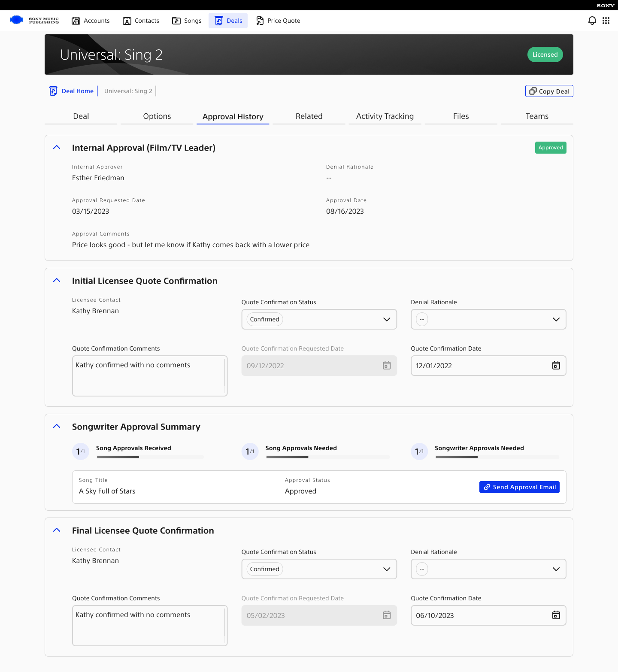Click the Songwriter Approvals Needed 1/1 badge
Screen dimensions: 618x672
tap(419, 451)
